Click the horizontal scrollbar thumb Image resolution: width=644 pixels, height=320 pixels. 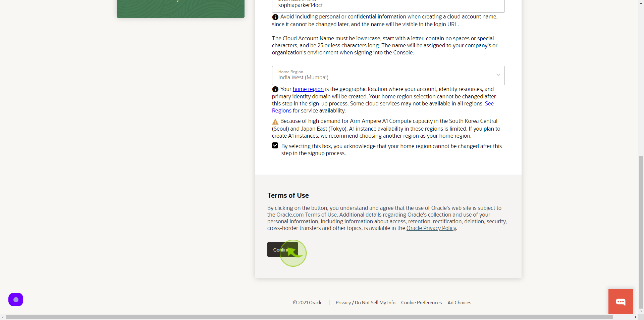[309, 317]
